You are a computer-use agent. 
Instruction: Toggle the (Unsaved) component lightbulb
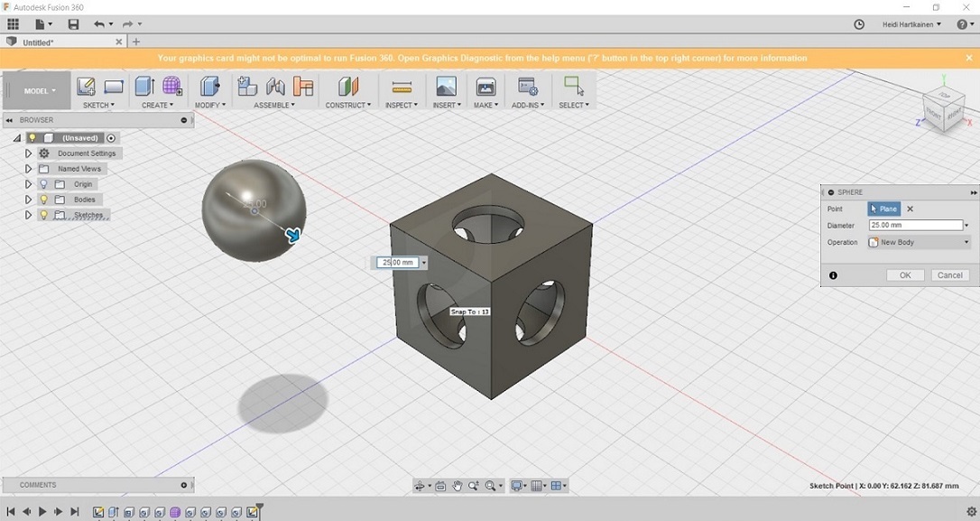[32, 137]
